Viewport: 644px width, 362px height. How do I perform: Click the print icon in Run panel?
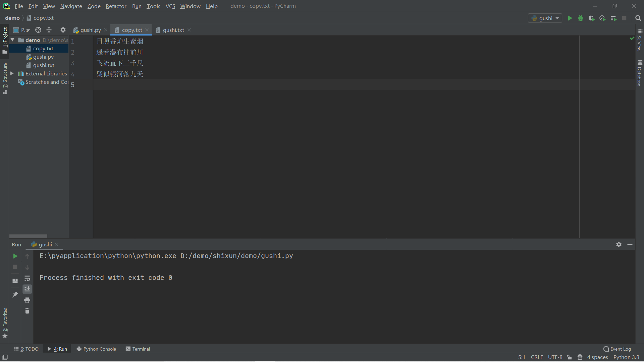pyautogui.click(x=27, y=300)
